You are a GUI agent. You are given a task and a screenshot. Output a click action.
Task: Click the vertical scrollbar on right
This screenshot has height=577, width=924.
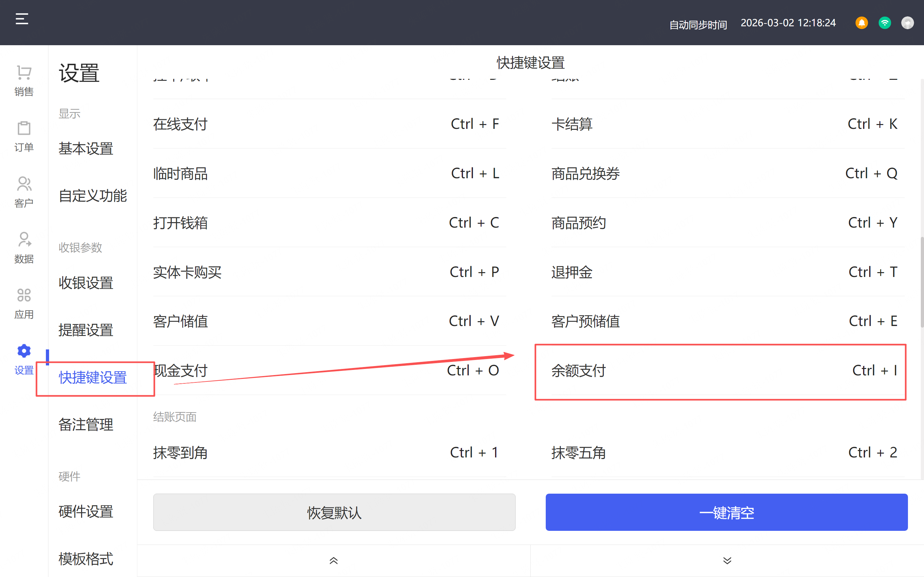922,282
